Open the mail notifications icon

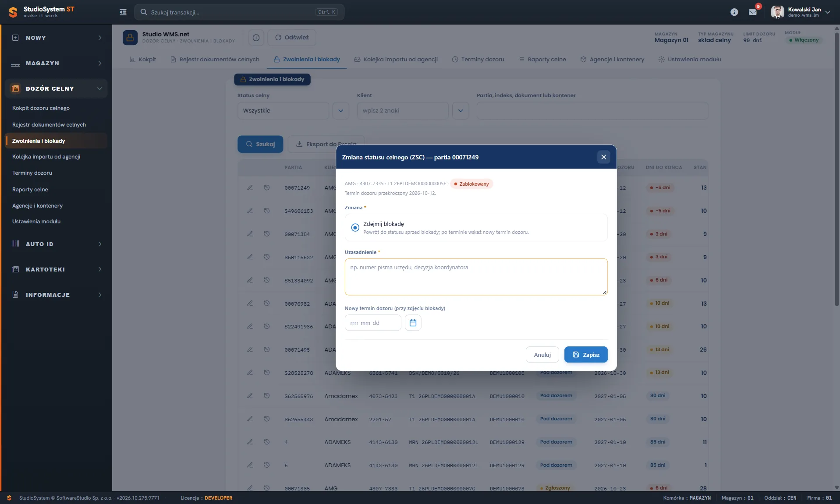[753, 12]
